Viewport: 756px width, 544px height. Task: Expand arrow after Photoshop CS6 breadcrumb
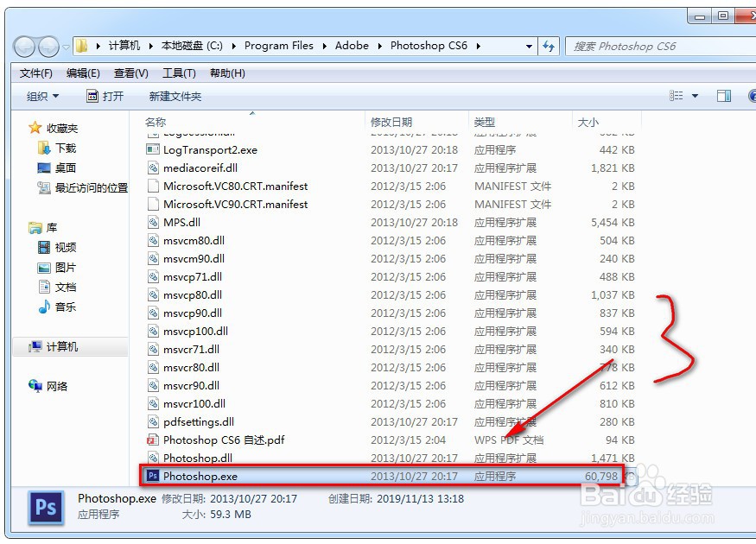[479, 47]
